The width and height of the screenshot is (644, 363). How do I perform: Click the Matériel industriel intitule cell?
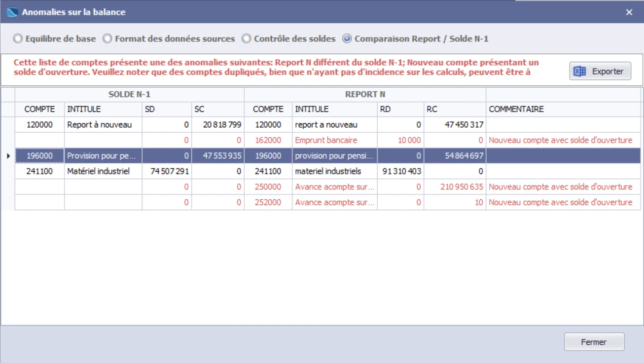tap(103, 171)
